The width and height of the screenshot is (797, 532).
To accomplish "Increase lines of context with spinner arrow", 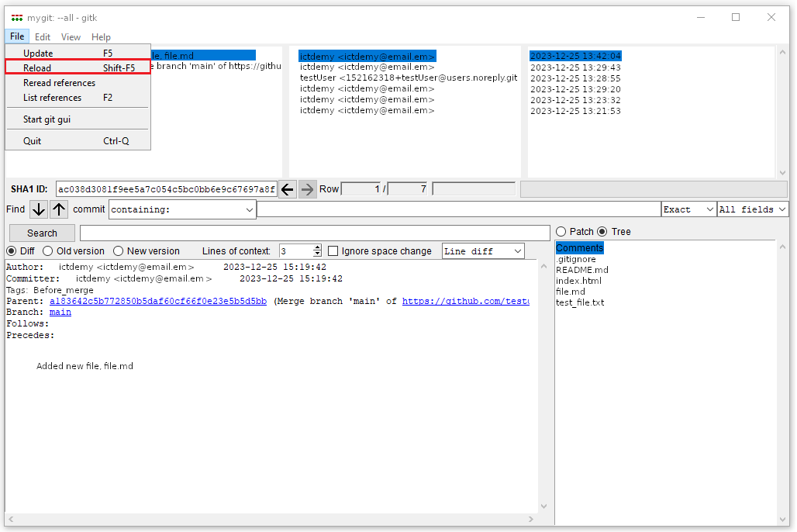I will coord(317,248).
